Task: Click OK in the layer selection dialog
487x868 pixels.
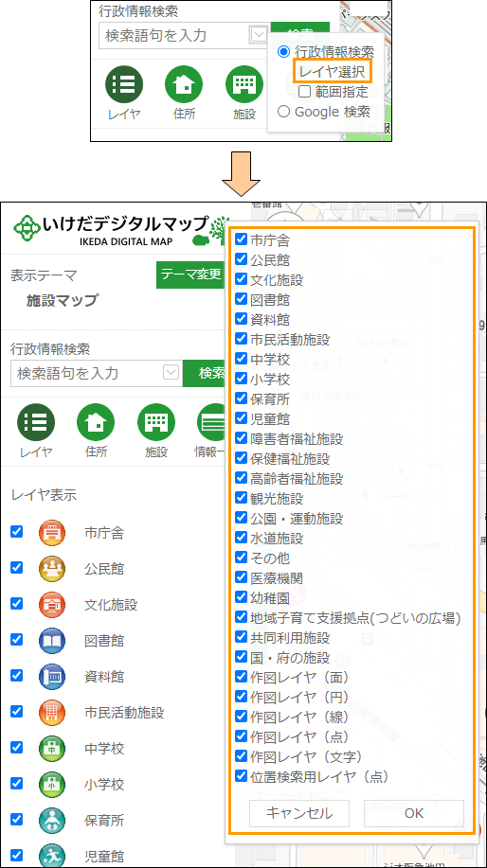Action: (414, 813)
